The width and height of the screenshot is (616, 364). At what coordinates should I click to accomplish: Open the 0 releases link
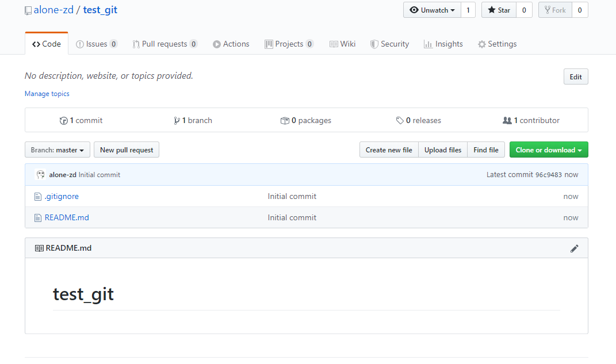419,121
